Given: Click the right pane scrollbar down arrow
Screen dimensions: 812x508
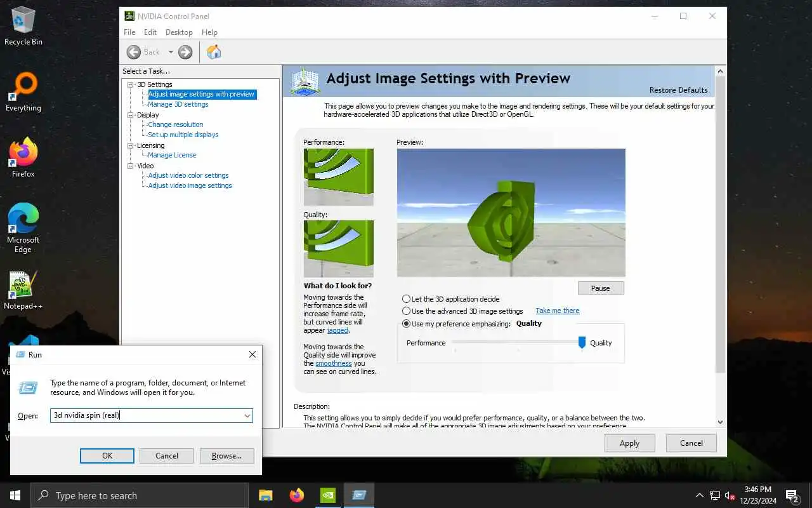Looking at the screenshot, I should point(720,422).
